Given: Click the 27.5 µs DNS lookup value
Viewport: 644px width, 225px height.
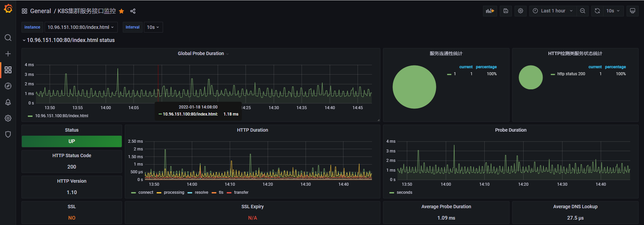Looking at the screenshot, I should coord(576,218).
